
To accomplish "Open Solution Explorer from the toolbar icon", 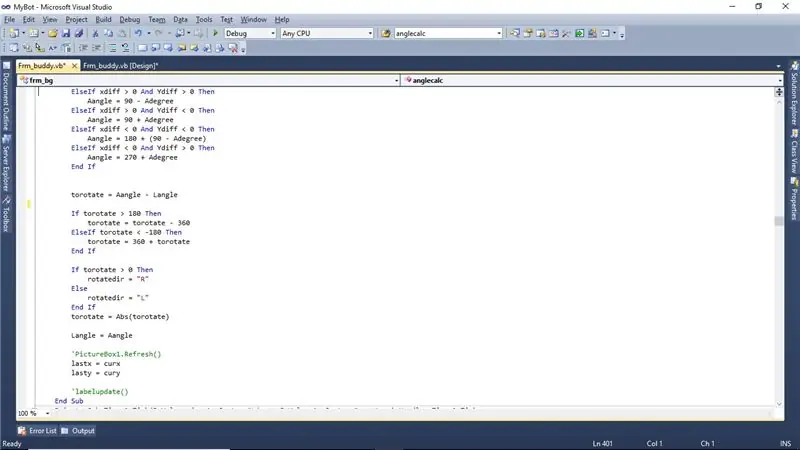I will pos(515,33).
